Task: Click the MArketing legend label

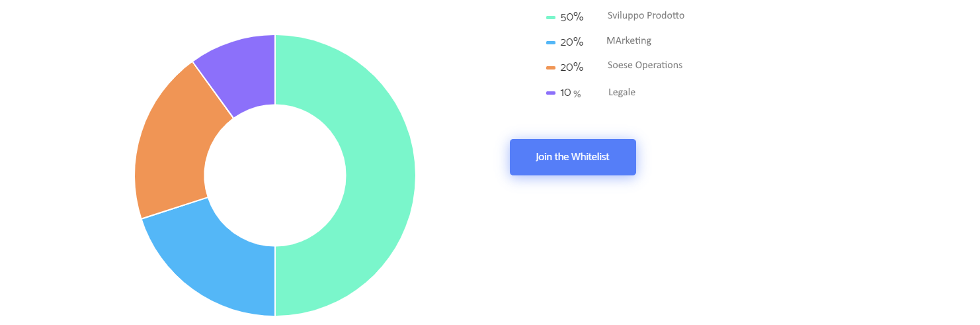Action: click(629, 40)
